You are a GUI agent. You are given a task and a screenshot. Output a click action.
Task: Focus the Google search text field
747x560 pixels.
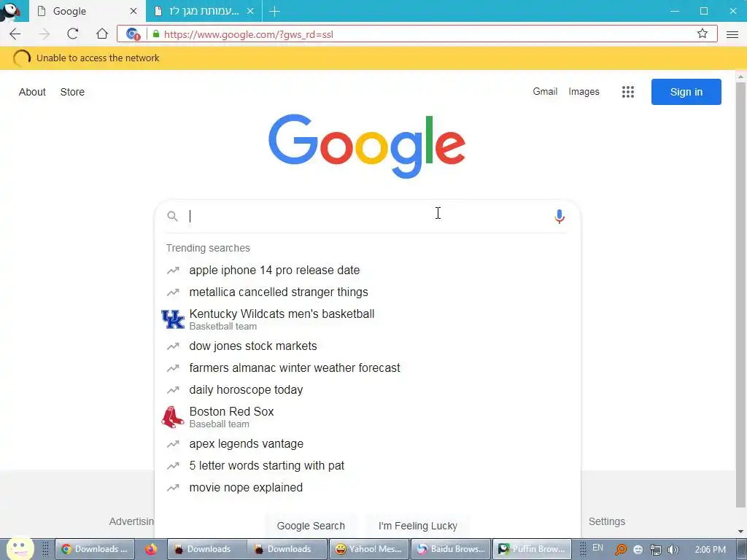(367, 216)
